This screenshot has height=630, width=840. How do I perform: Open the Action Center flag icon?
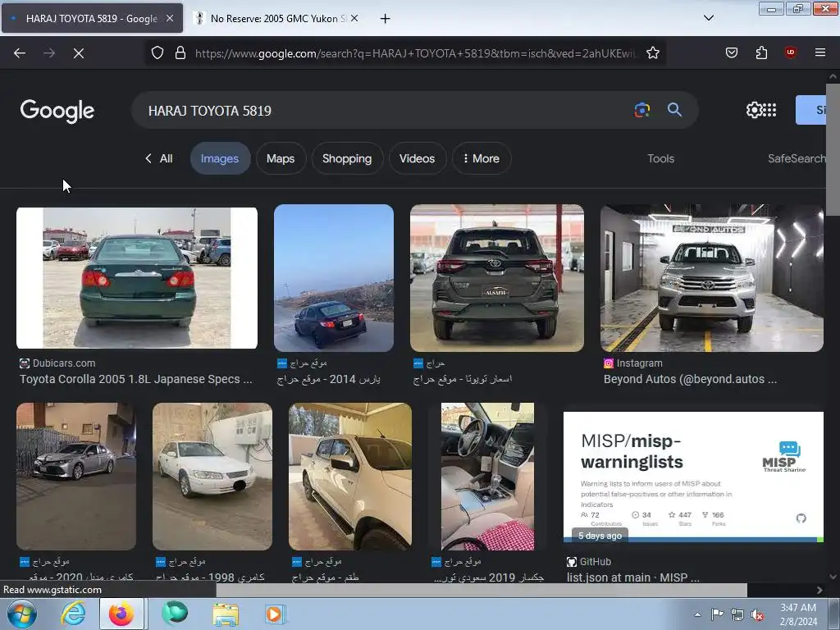pyautogui.click(x=717, y=614)
